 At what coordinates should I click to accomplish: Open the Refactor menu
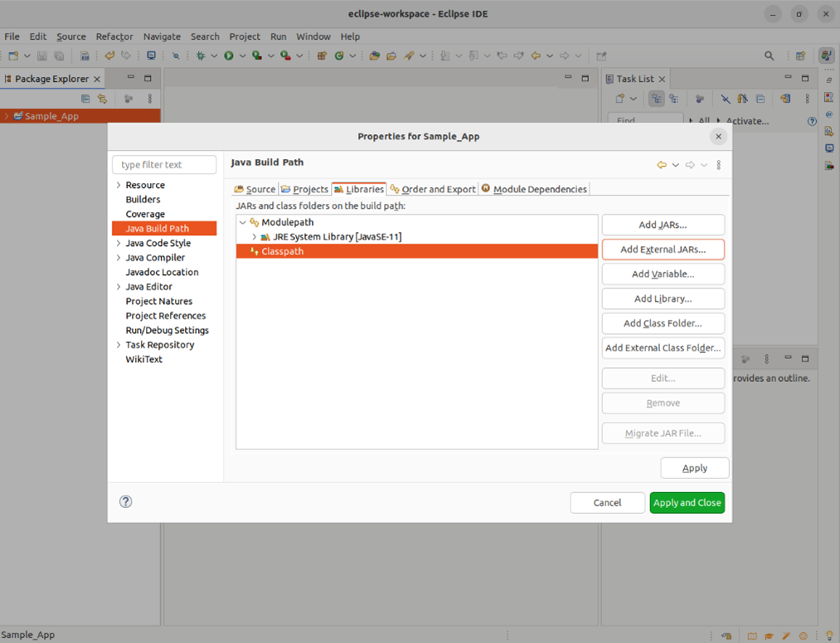click(x=114, y=36)
